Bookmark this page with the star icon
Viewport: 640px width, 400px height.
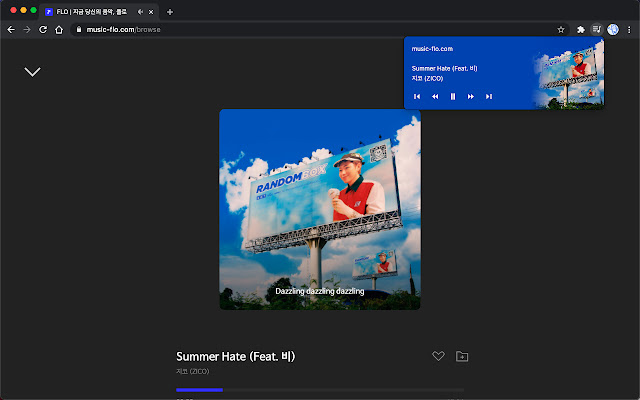pyautogui.click(x=561, y=29)
